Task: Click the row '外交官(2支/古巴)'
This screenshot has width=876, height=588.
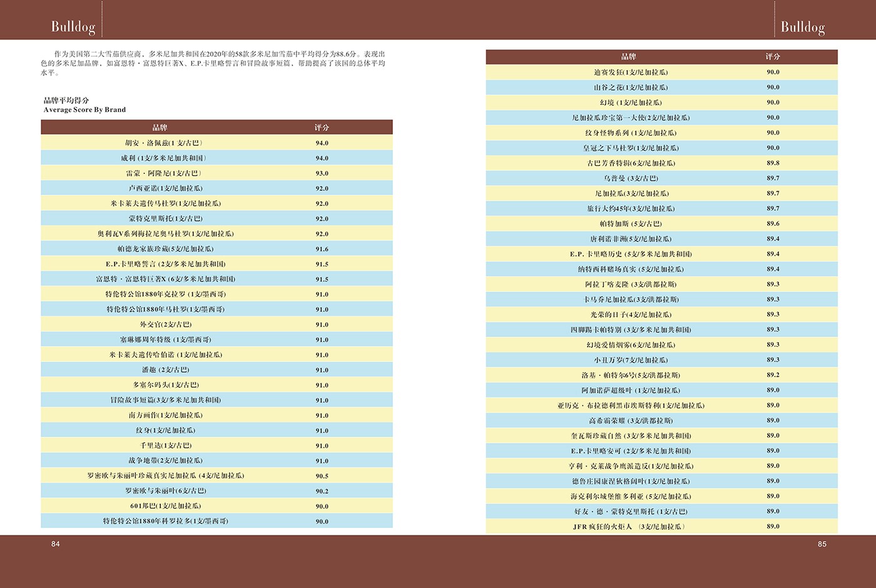Action: [216, 324]
